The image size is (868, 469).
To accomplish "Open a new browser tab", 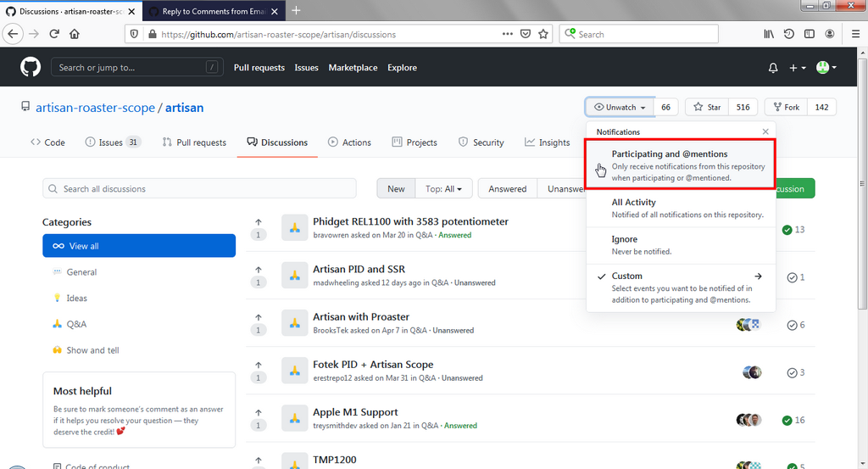I will click(x=296, y=10).
